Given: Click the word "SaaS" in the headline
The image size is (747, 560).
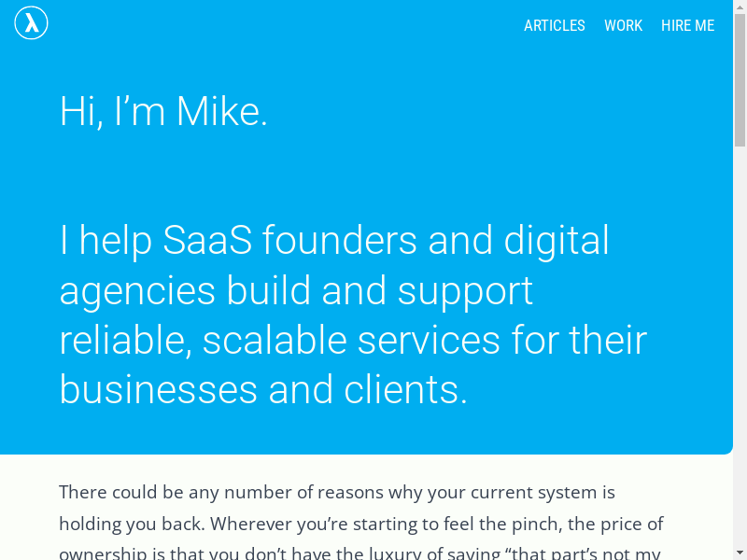Looking at the screenshot, I should [207, 241].
